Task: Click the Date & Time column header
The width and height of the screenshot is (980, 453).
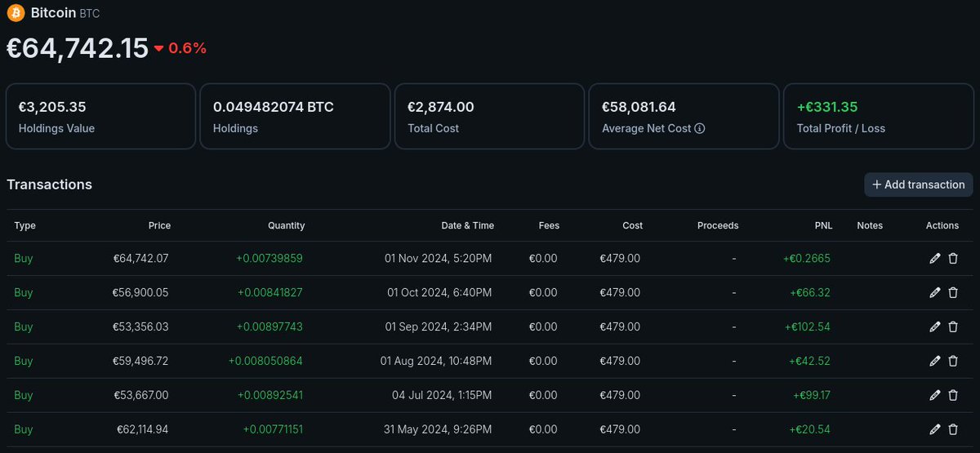Action: coord(467,225)
